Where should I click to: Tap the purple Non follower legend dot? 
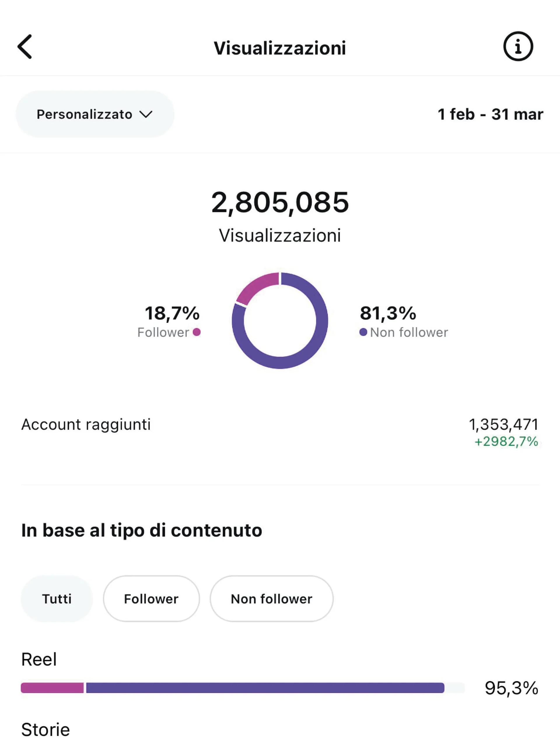(363, 332)
